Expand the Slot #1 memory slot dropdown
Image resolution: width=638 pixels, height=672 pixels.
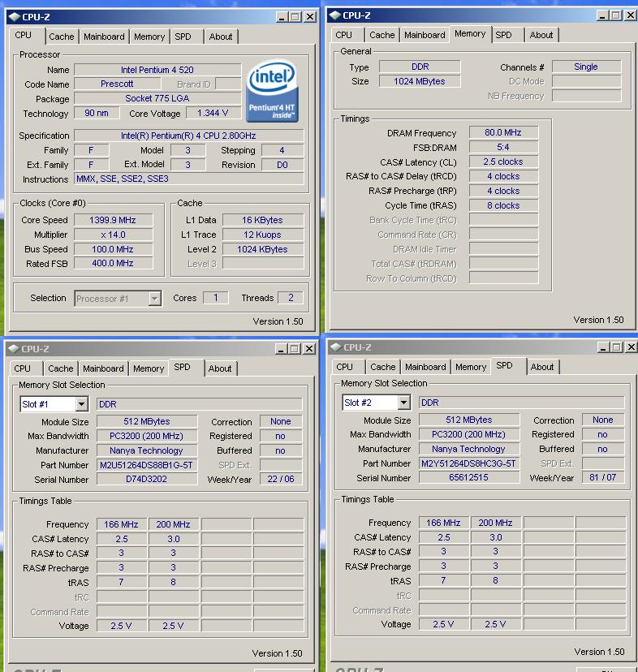[x=81, y=404]
